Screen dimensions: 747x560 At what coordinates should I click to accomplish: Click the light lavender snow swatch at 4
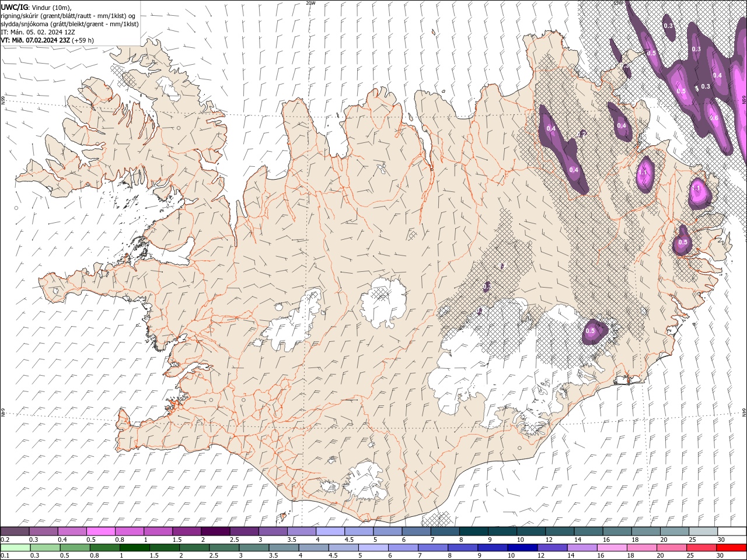[x=330, y=531]
